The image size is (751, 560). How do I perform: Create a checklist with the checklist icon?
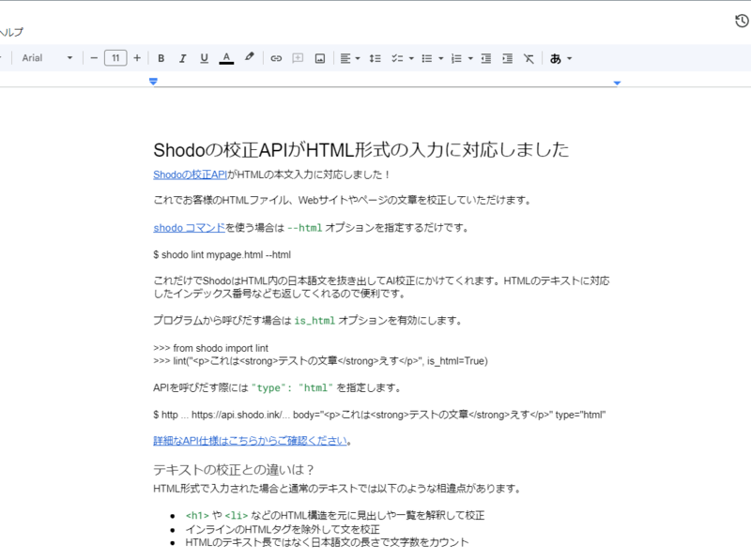coord(397,58)
